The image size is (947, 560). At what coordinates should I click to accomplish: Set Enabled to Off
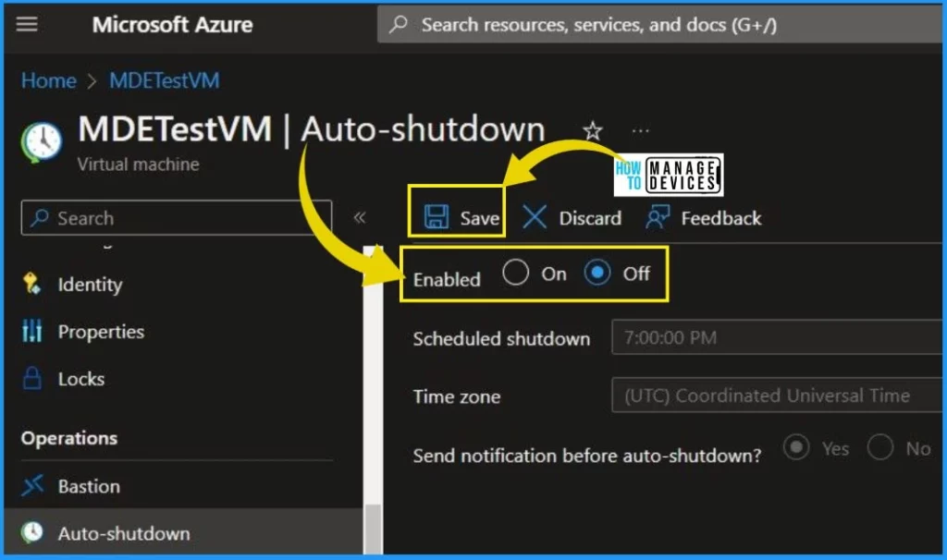[597, 273]
